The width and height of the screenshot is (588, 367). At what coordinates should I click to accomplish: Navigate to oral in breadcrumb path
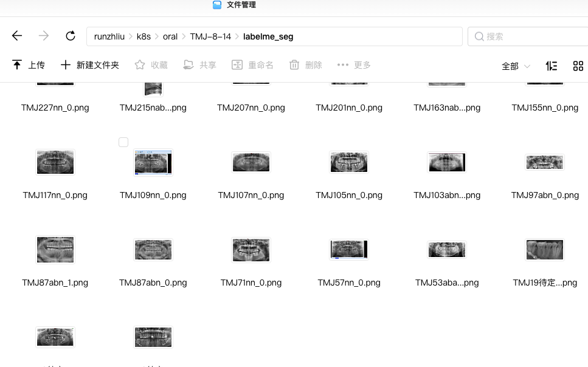[170, 36]
